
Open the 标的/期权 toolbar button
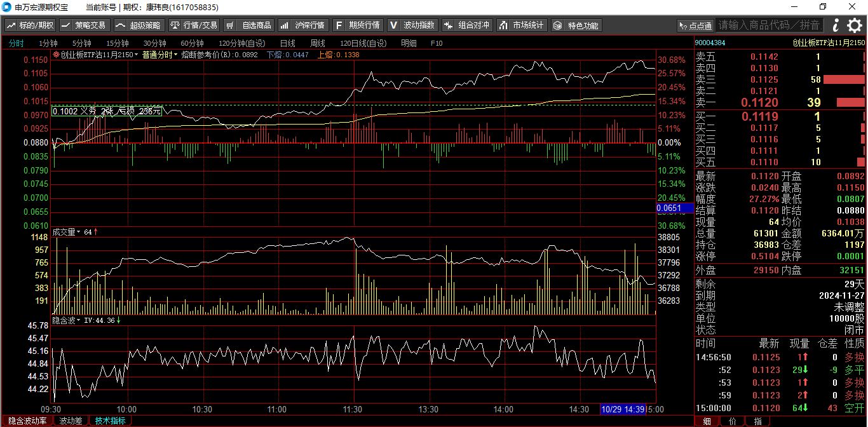pos(31,25)
